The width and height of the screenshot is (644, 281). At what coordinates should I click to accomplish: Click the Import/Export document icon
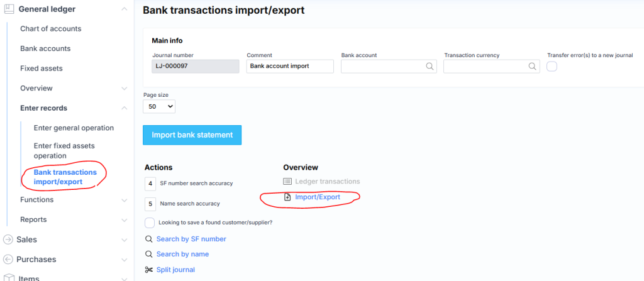tap(287, 197)
